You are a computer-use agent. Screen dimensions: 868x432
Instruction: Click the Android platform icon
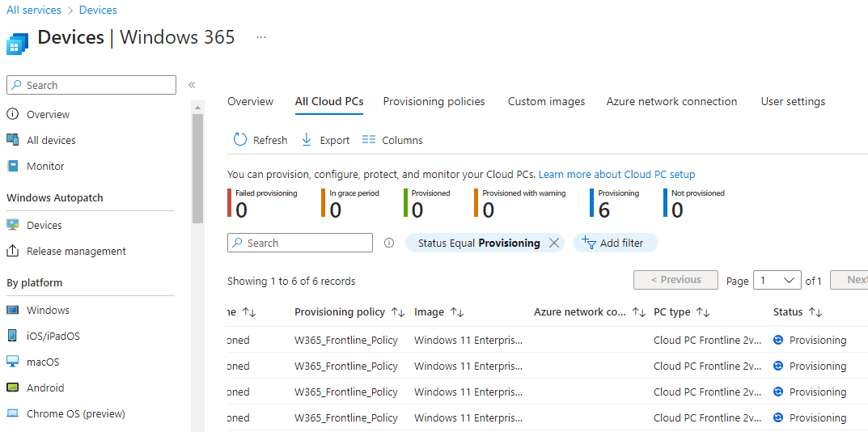(12, 388)
